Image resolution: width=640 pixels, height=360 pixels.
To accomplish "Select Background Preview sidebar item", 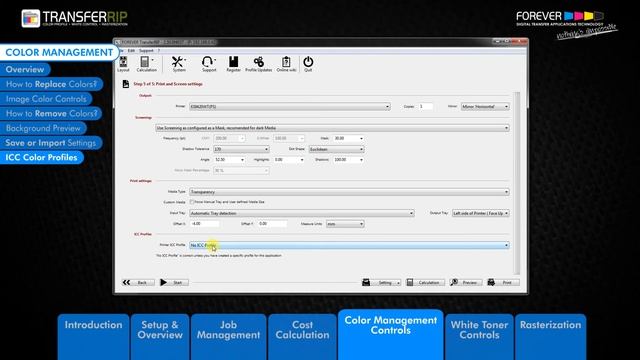I will [x=43, y=128].
